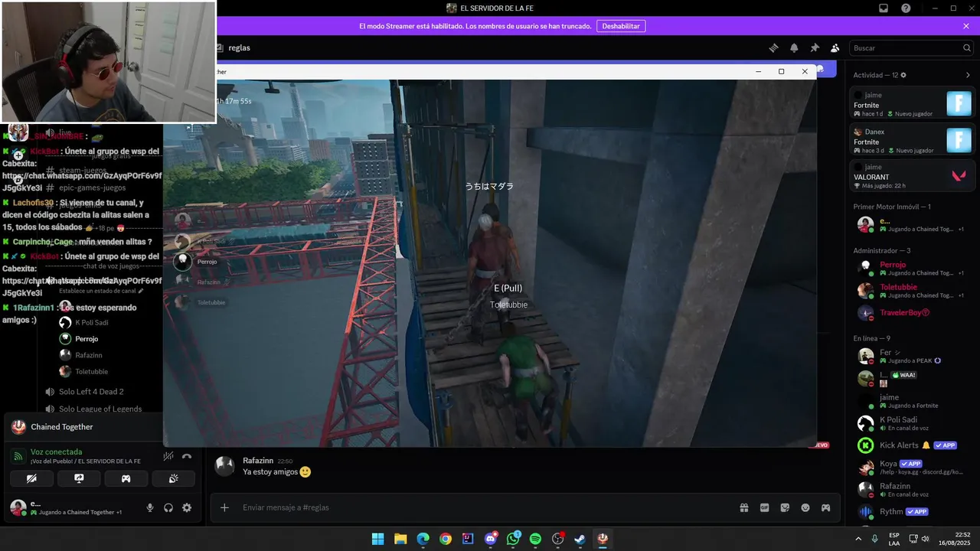Click Rafazinn's username on chat message
This screenshot has width=980, height=551.
[x=258, y=461]
